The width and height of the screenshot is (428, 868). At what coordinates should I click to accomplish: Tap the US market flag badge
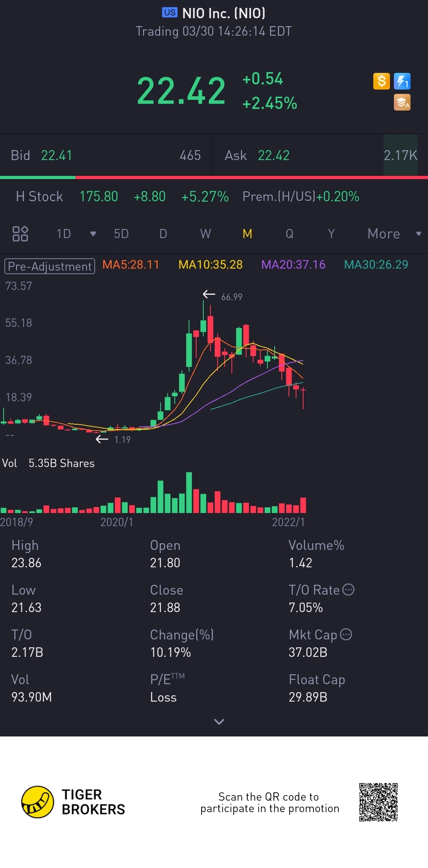(170, 13)
